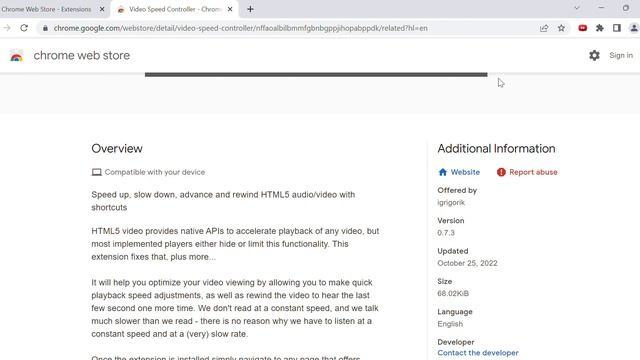Click the laptop icon for device compatibility

pyautogui.click(x=96, y=172)
